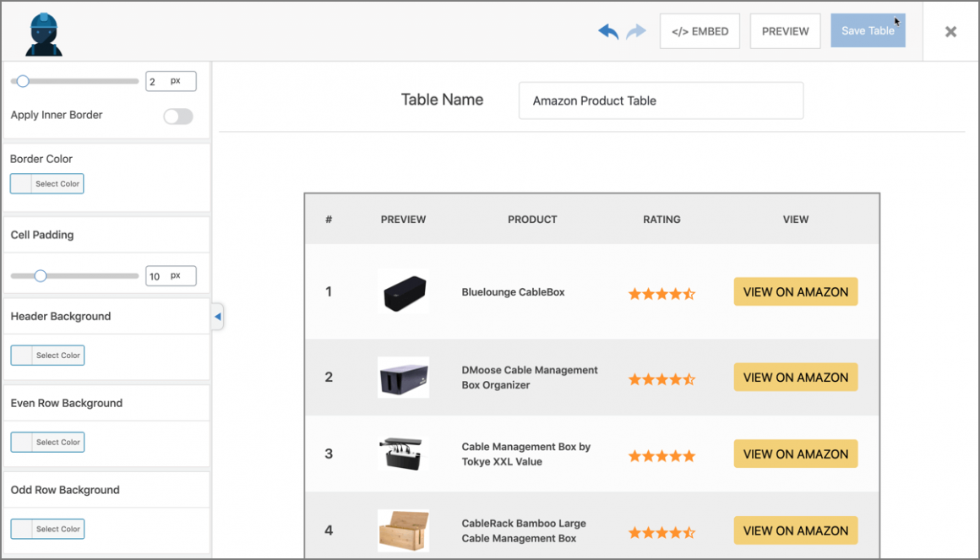Click the five-star rating for Tokye XXL
The width and height of the screenshot is (980, 560).
(x=661, y=456)
